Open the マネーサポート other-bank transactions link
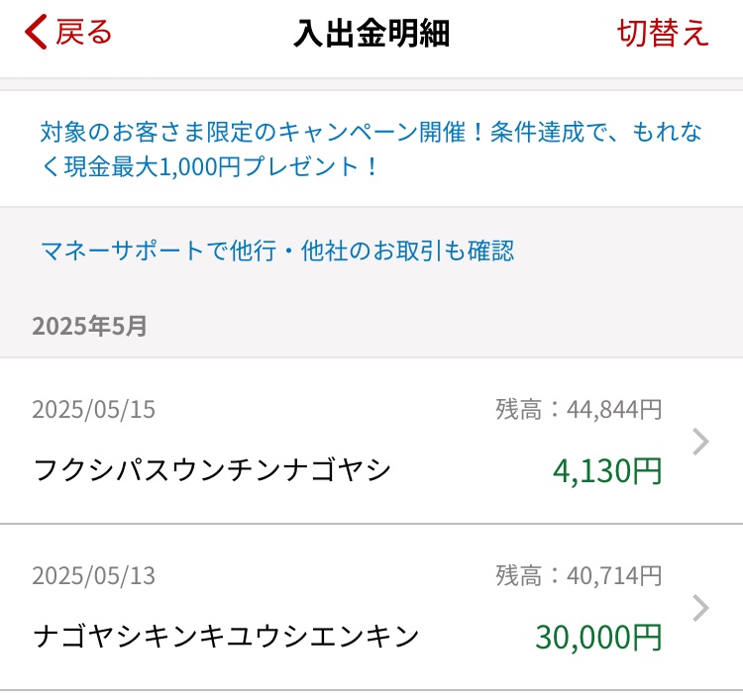The width and height of the screenshot is (743, 700). pyautogui.click(x=277, y=250)
